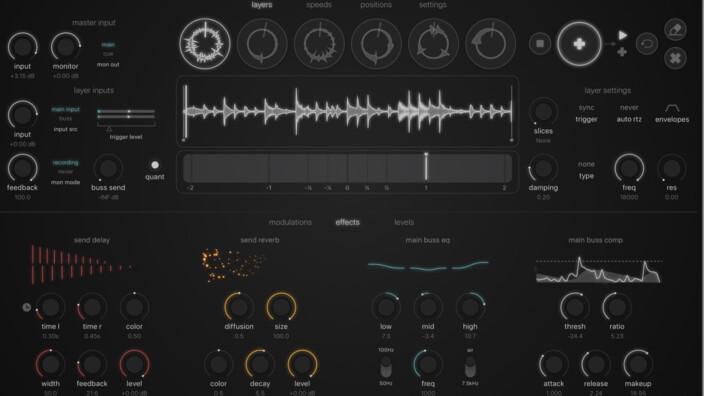Select the sixth layer circle
Image resolution: width=704 pixels, height=396 pixels.
[x=490, y=44]
